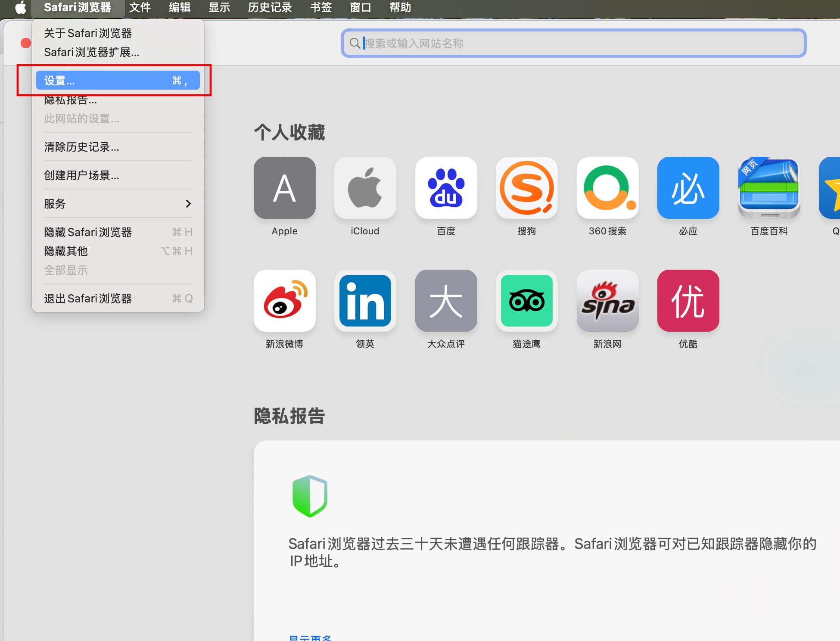Click the search or website address field

tap(573, 43)
